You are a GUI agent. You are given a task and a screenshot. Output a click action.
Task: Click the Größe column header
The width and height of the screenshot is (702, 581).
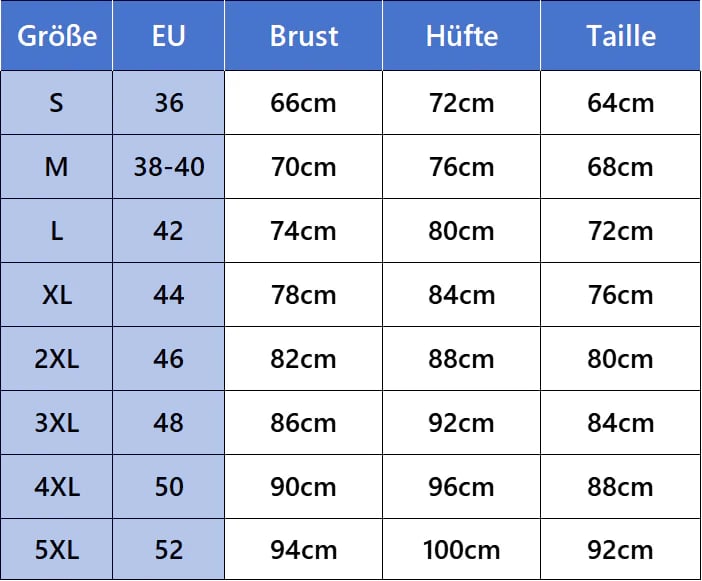[x=56, y=36]
